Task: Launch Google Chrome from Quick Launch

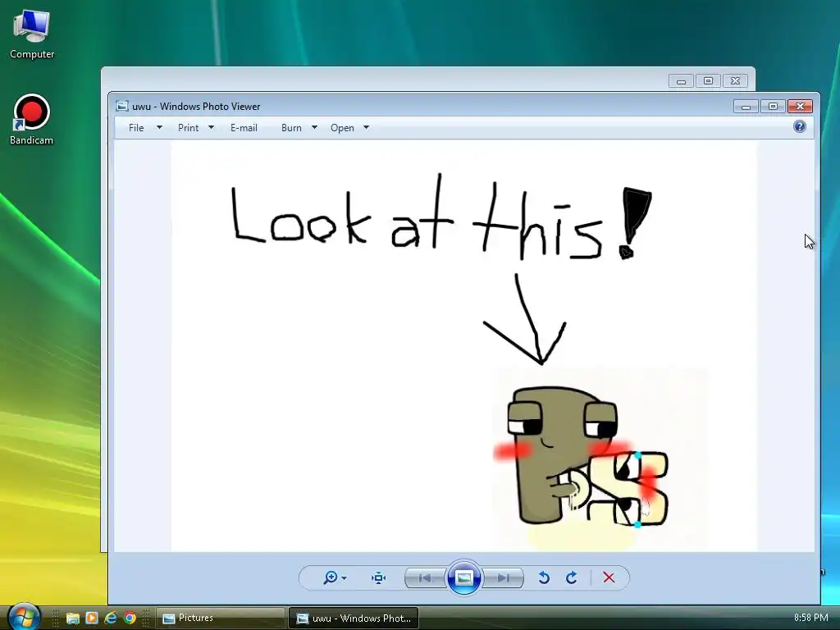Action: (130, 619)
